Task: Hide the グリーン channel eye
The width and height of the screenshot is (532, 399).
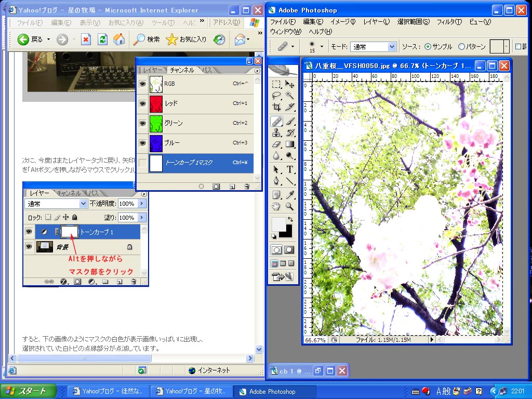Action: (142, 123)
